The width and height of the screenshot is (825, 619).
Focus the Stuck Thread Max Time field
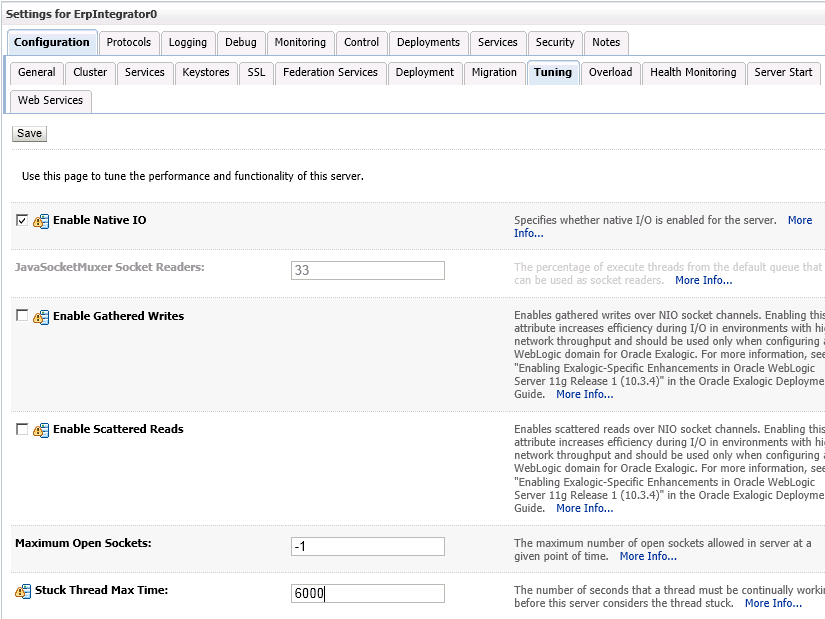tap(367, 593)
